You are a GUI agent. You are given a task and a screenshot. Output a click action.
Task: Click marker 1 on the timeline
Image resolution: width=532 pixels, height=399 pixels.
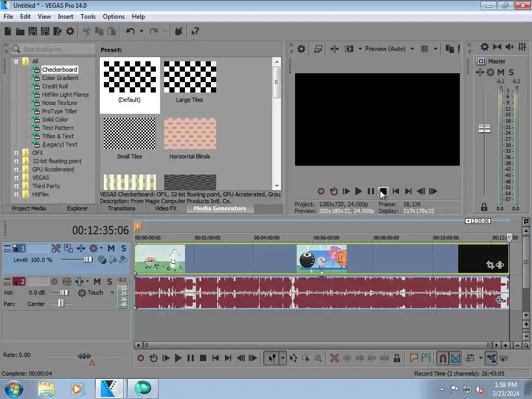[138, 226]
